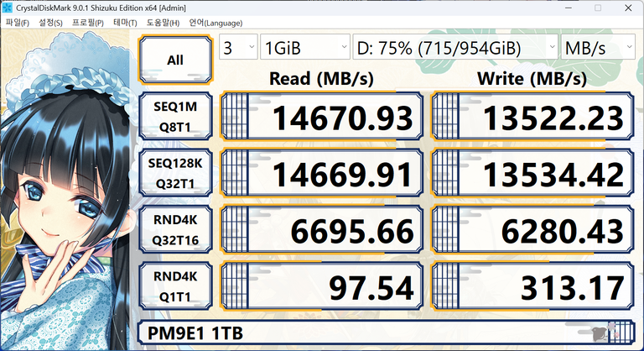Close the CrystalDiskMark window

628,8
